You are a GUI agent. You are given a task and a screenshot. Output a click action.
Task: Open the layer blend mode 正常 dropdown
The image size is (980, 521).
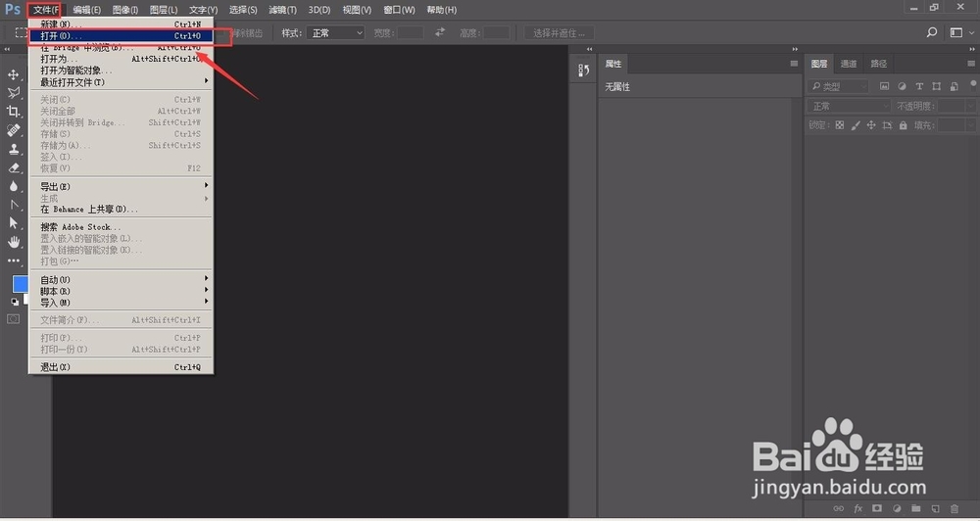tap(850, 106)
